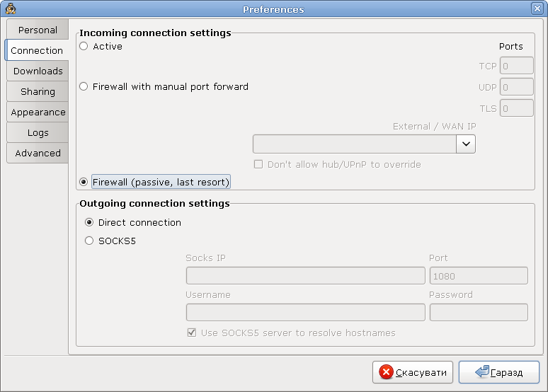Screen dimensions: 548x392
Task: Close the Preferences window
Action: point(537,9)
